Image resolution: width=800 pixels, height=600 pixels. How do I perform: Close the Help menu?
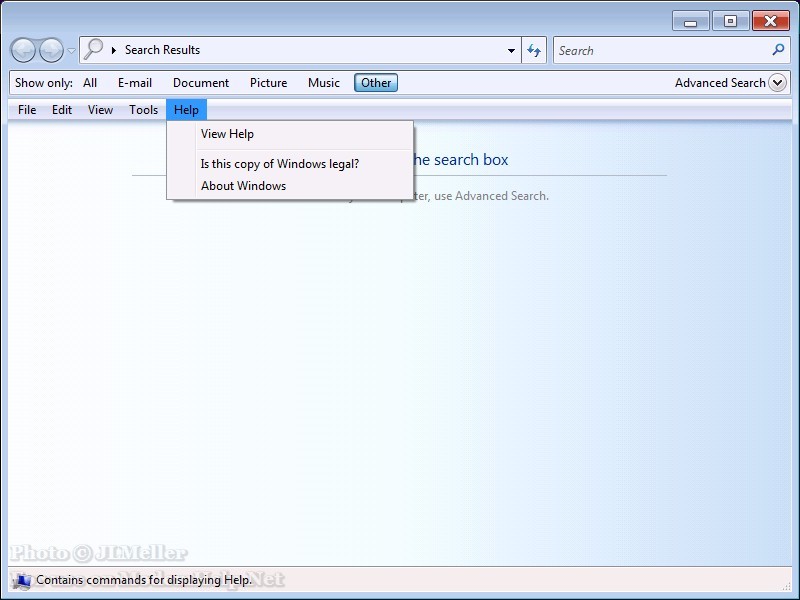point(186,110)
